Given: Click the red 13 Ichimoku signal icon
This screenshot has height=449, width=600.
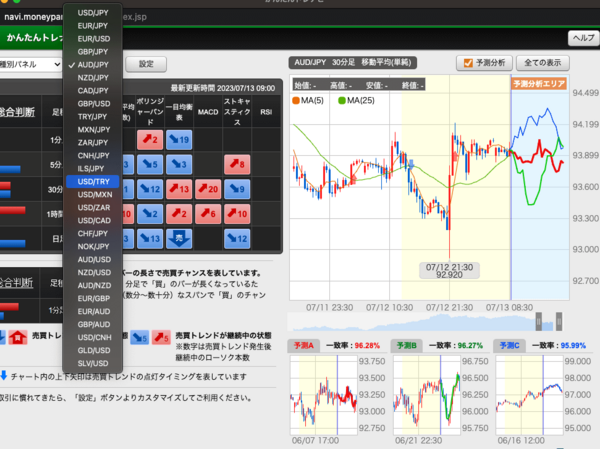Looking at the screenshot, I should coord(179,188).
